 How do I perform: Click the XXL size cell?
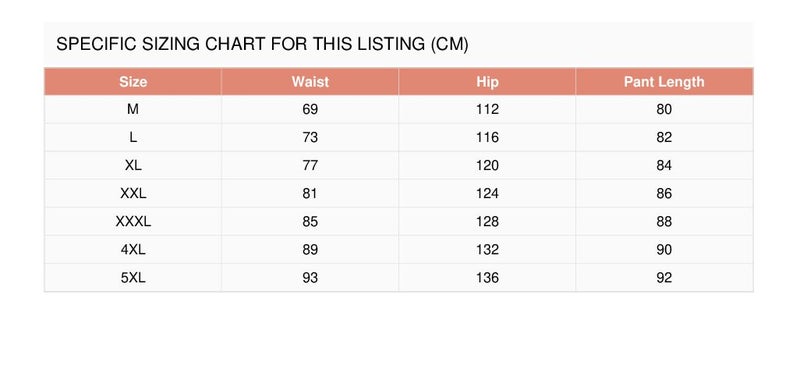[x=133, y=193]
